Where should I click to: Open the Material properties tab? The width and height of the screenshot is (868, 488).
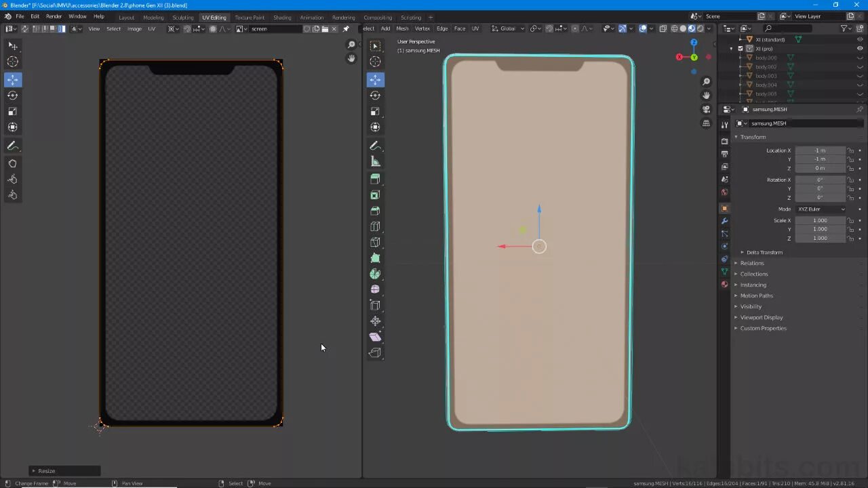724,284
